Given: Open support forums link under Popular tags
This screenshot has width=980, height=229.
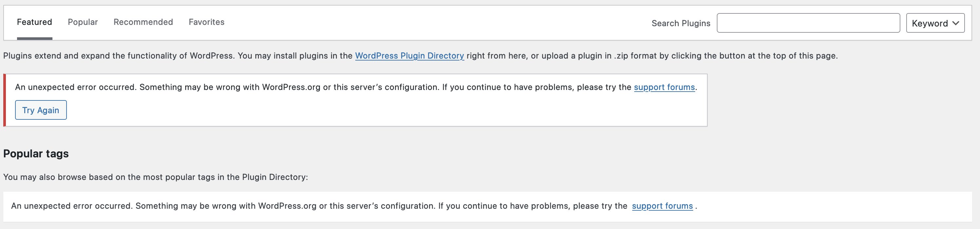Looking at the screenshot, I should [662, 206].
